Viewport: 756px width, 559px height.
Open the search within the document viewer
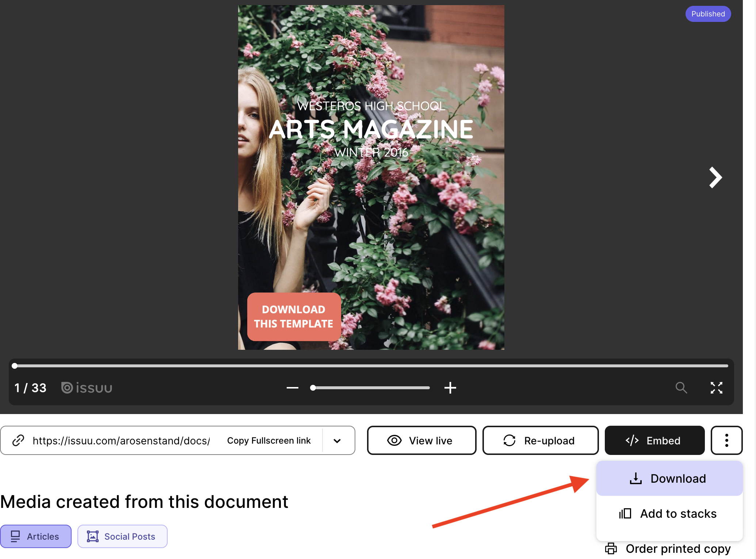[681, 388]
